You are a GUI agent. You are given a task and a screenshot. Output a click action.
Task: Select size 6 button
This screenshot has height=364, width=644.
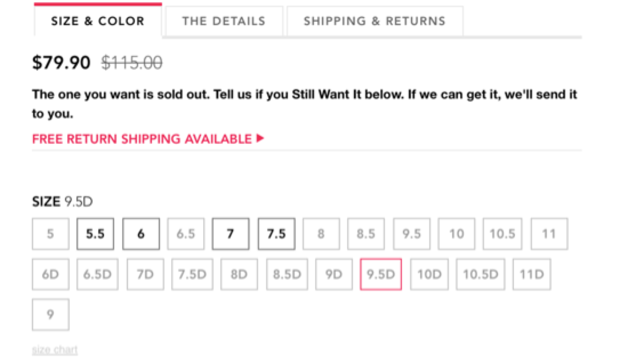click(140, 234)
